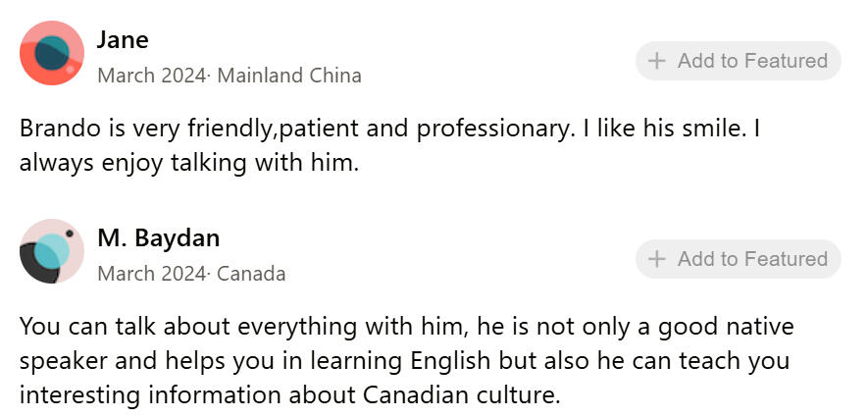Click M. Baydan's reviewer avatar

[x=52, y=251]
